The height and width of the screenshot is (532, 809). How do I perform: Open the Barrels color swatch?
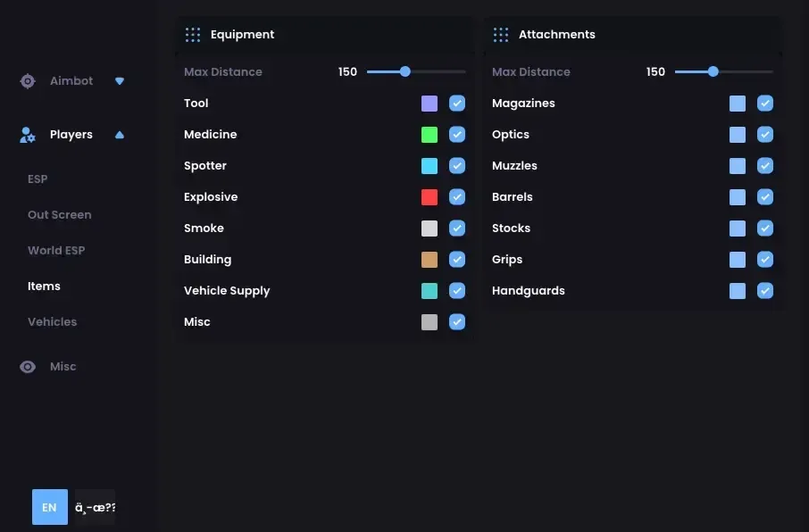click(x=738, y=197)
